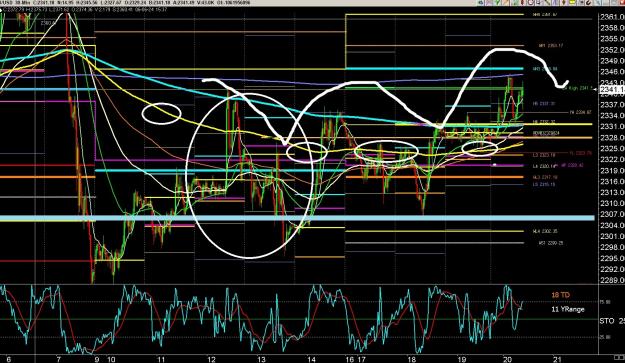The image size is (625, 363).
Task: Click date label 12 on time axis
Action: click(211, 359)
